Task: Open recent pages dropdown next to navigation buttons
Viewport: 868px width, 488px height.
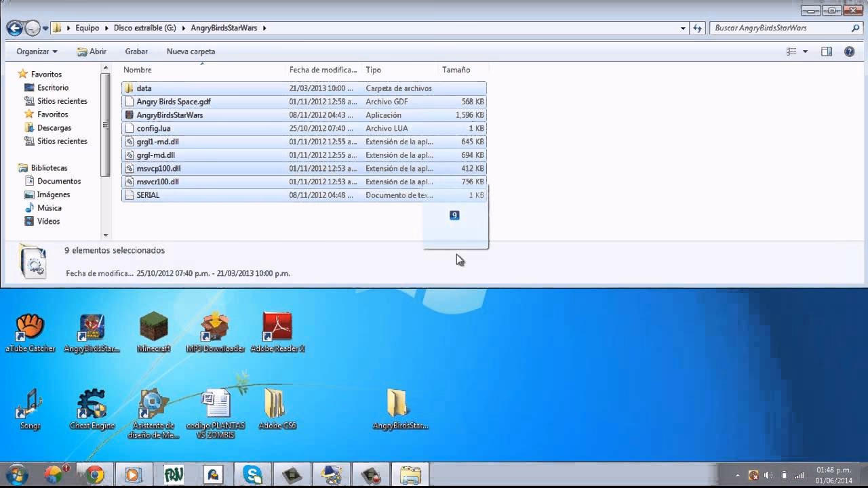Action: tap(45, 28)
